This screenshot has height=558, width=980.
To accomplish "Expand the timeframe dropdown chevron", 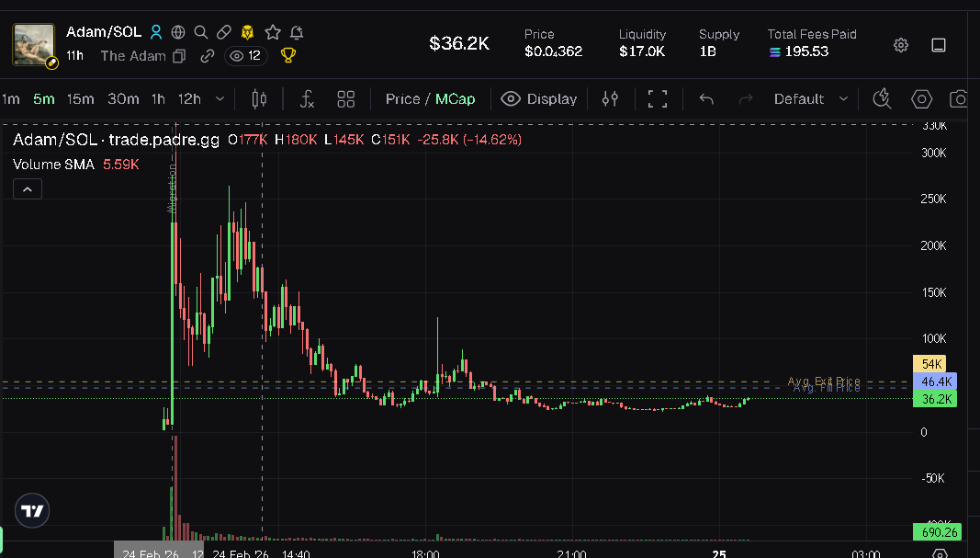I will coord(220,99).
